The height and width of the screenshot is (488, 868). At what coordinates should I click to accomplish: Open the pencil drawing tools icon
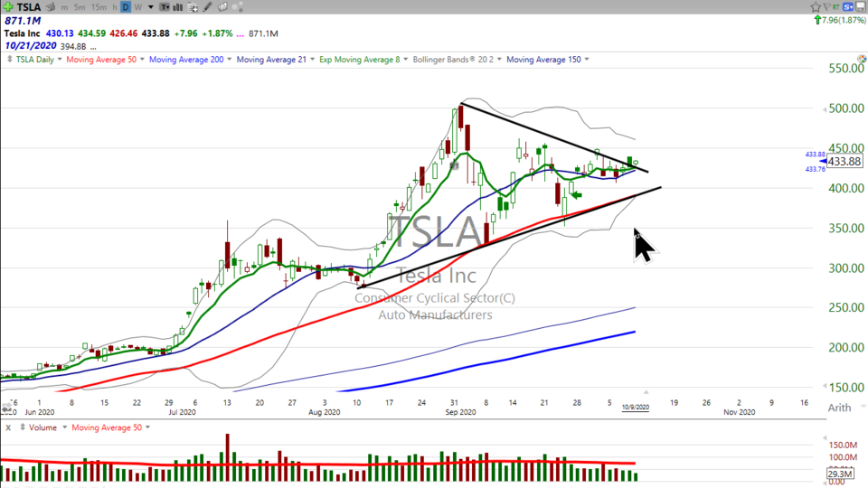coord(208,7)
